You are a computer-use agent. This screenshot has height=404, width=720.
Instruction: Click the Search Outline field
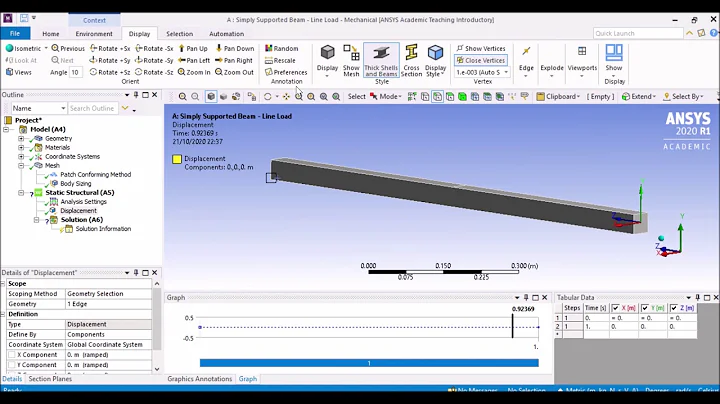pos(92,108)
